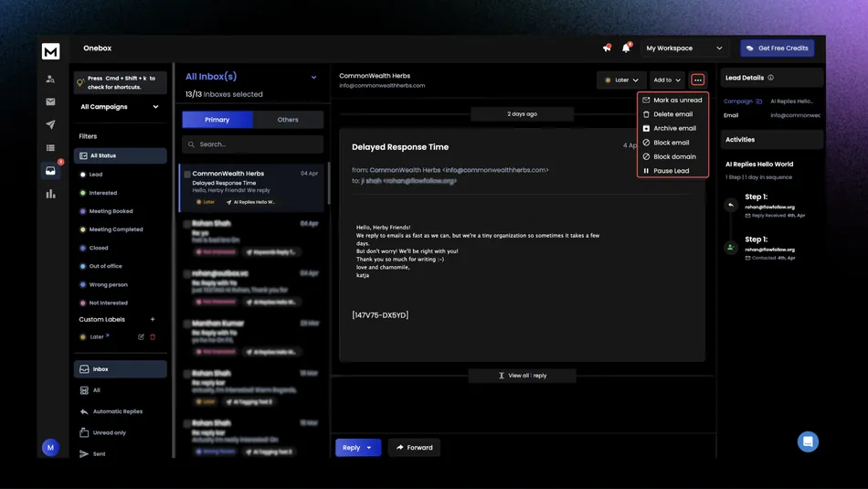Open the Later label dropdown

click(x=621, y=80)
